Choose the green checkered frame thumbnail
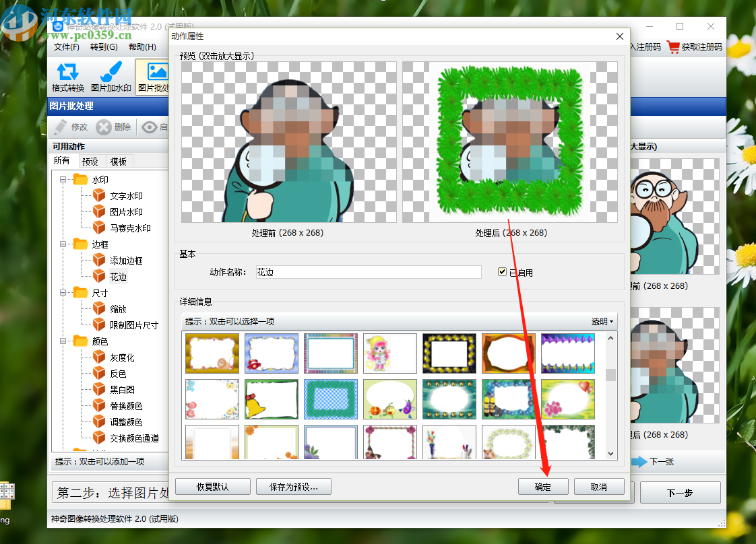756x544 pixels. tap(331, 399)
